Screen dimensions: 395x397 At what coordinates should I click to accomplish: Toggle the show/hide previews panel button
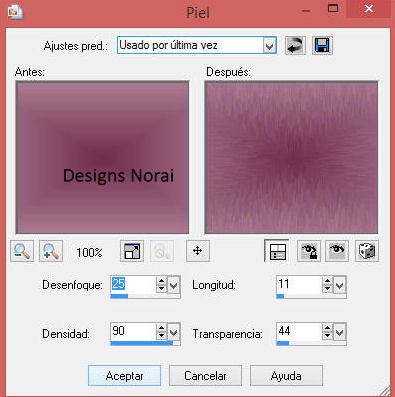click(x=277, y=251)
